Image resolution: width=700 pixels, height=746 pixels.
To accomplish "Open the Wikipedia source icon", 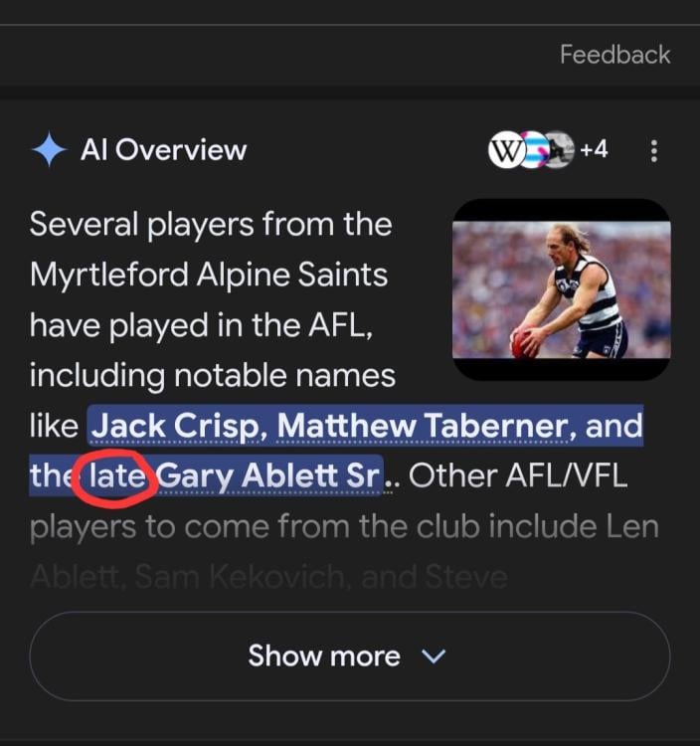I will (506, 150).
